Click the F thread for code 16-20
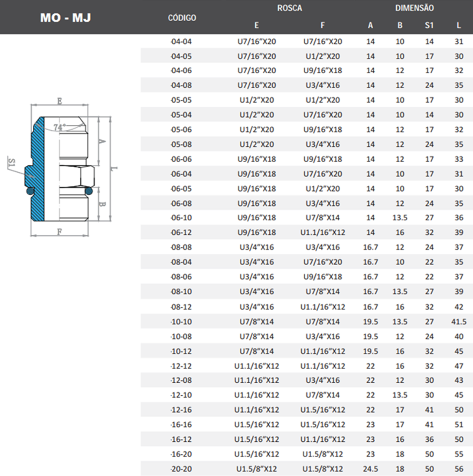The width and height of the screenshot is (473, 476). coord(323,454)
